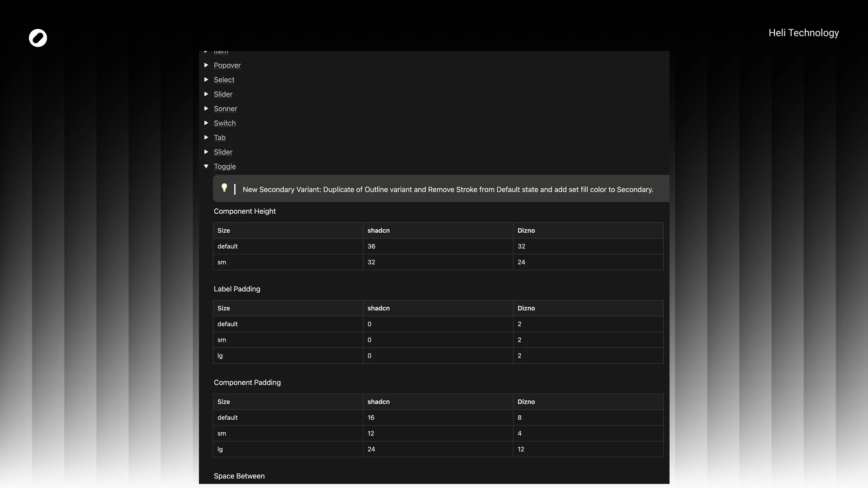868x488 pixels.
Task: Open the Select link
Action: 224,80
